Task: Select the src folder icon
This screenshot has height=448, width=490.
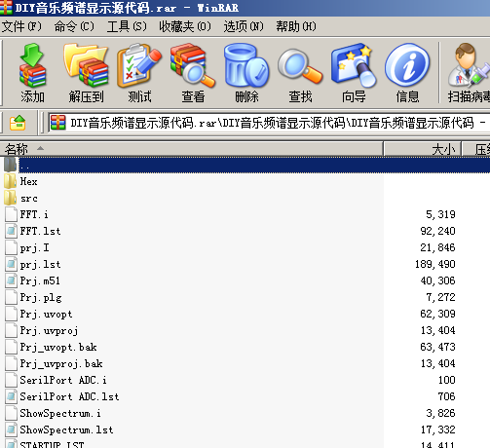Action: point(11,198)
